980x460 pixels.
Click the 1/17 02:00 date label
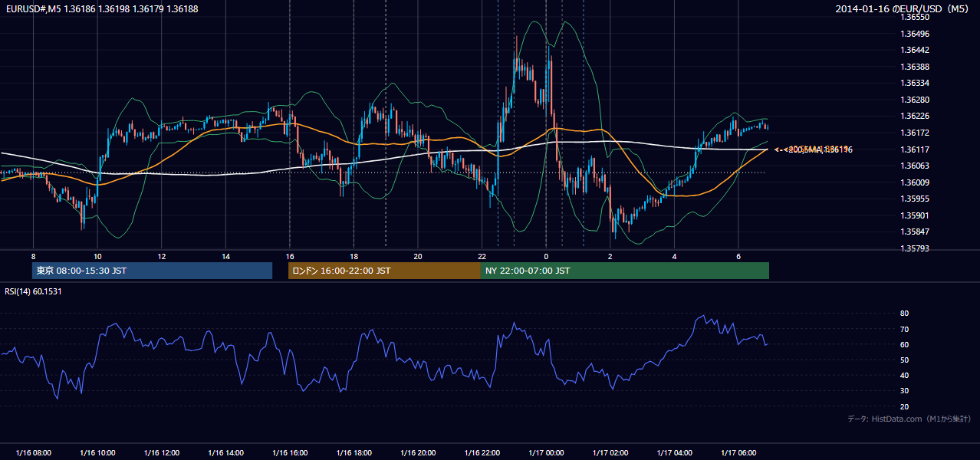tap(610, 453)
